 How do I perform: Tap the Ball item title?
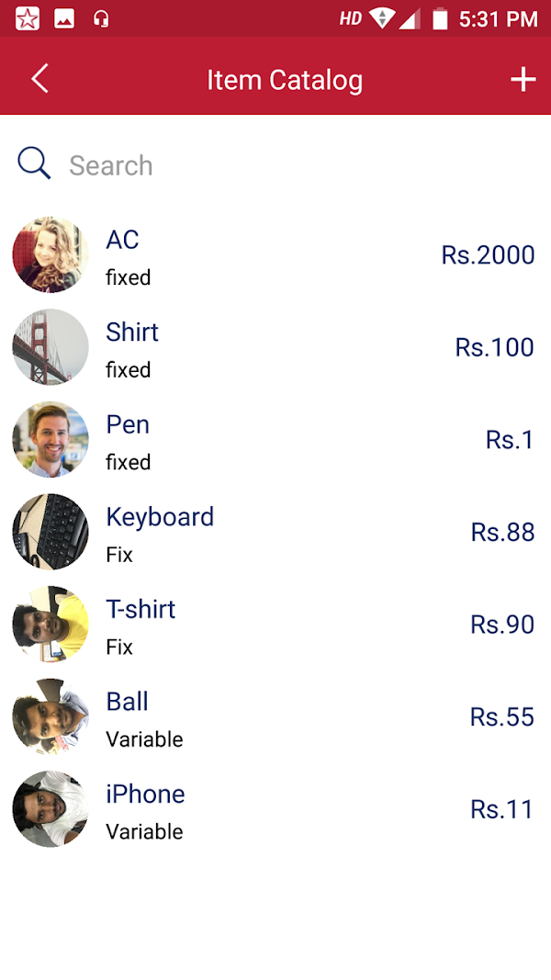[x=127, y=702]
